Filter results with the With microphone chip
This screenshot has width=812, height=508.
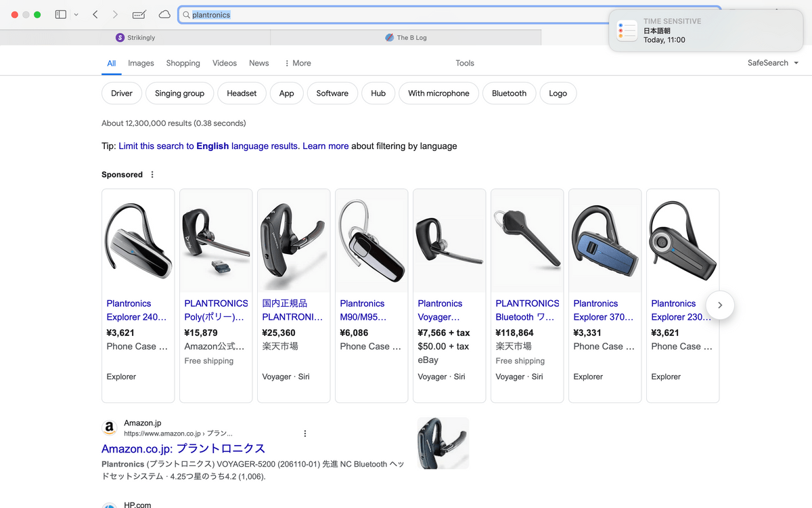click(x=438, y=93)
